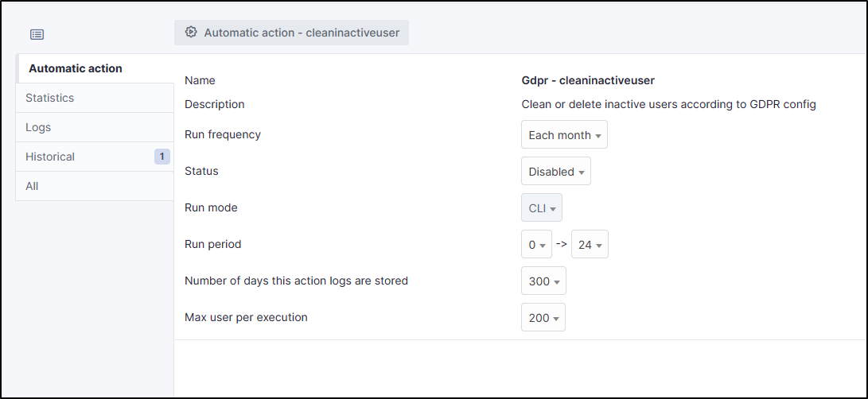Image resolution: width=868 pixels, height=399 pixels.
Task: Show the All tab
Action: pyautogui.click(x=32, y=186)
